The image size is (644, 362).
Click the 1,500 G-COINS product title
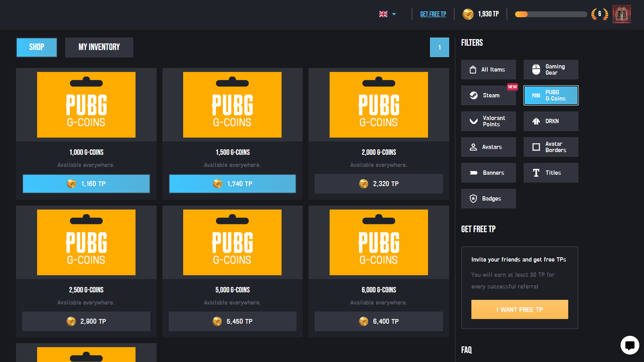coord(233,152)
